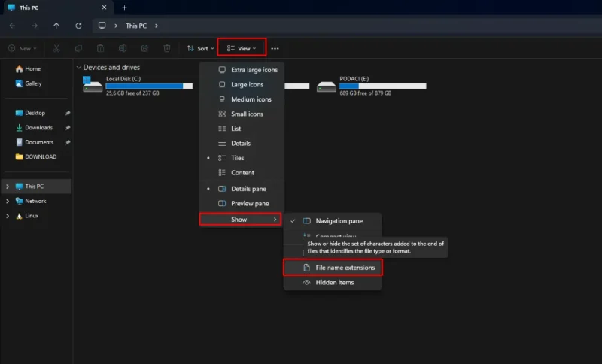Click the View dropdown button

point(242,48)
